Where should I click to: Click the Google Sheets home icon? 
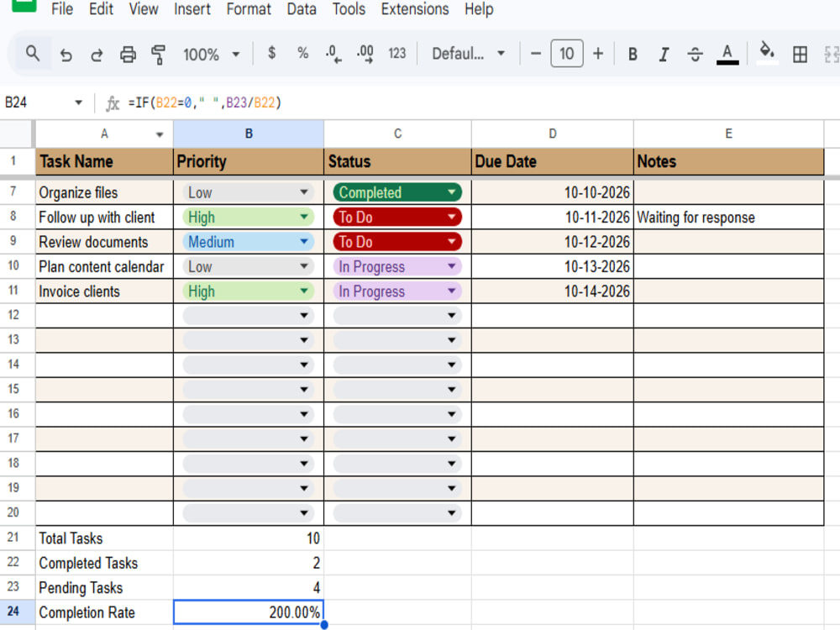[24, 5]
